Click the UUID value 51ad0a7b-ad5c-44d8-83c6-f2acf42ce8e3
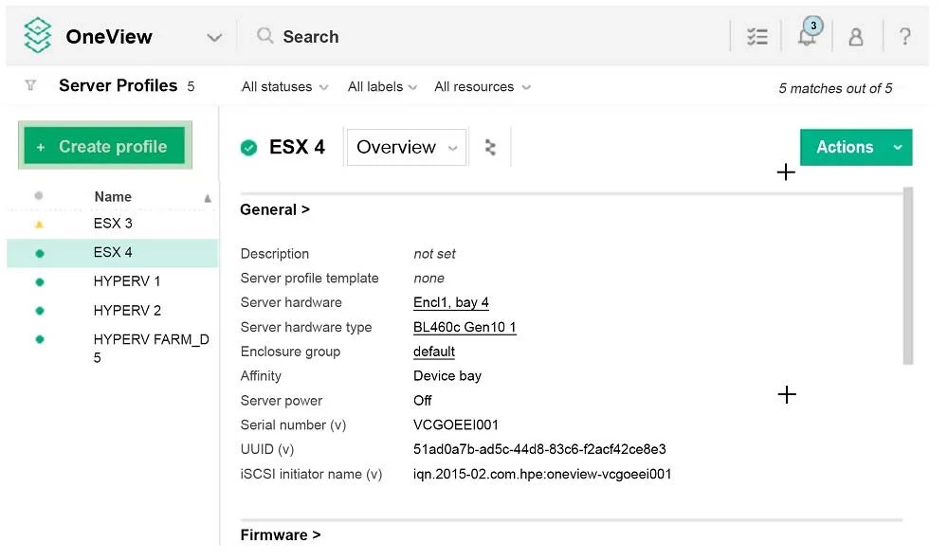 (539, 449)
